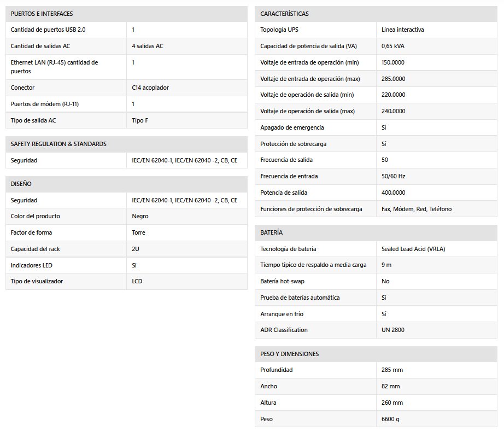504x431 pixels.
Task: Click 'Cantidad de puertos USB 2.0' label
Action: point(48,30)
